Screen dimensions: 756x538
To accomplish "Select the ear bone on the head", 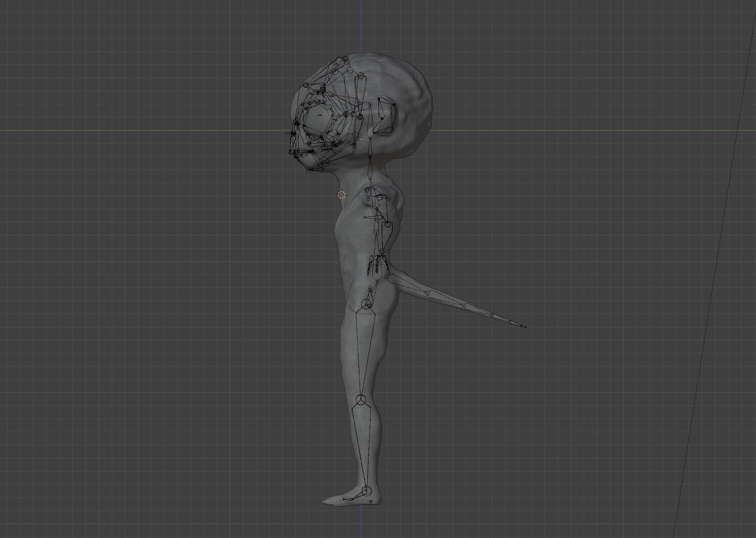I will [x=387, y=116].
